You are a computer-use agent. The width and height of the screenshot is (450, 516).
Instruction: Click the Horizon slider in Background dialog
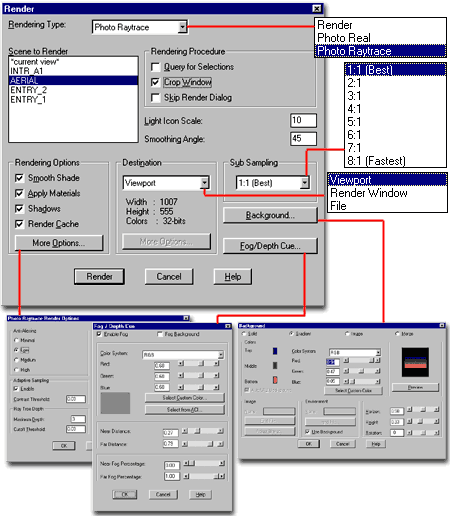[423, 409]
